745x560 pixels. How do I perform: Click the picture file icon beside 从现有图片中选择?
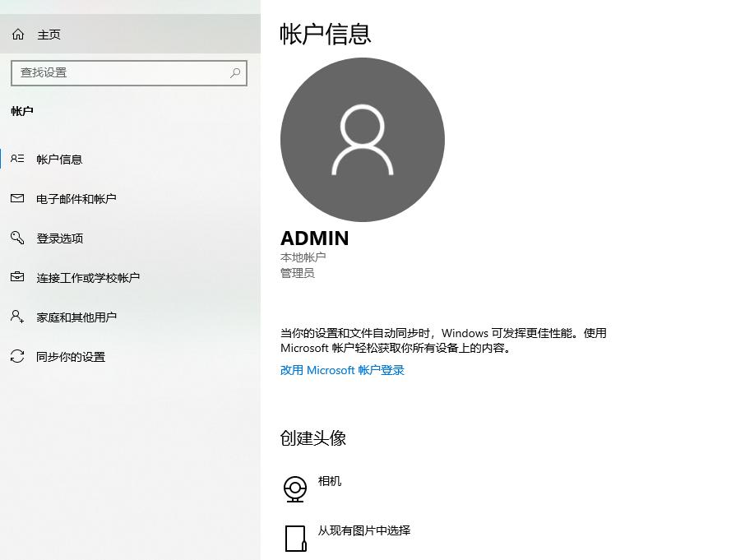295,537
